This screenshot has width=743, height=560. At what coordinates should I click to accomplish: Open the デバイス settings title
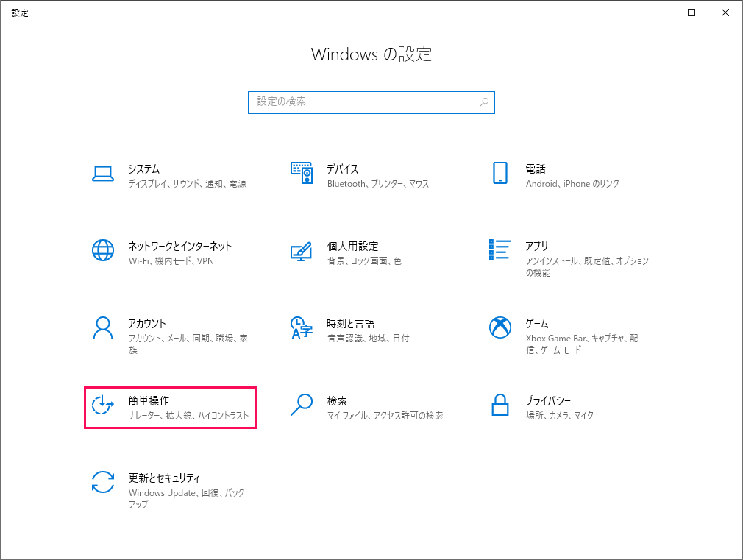(x=343, y=169)
